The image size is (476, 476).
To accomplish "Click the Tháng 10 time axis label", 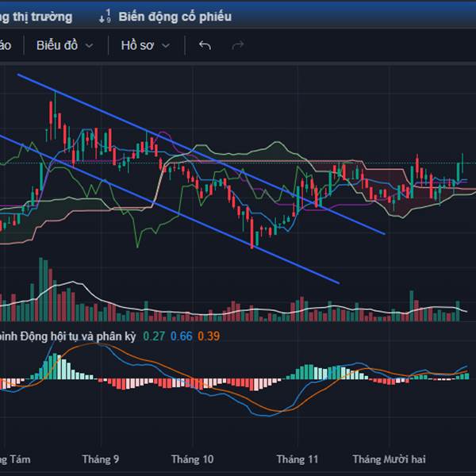I will 192,459.
